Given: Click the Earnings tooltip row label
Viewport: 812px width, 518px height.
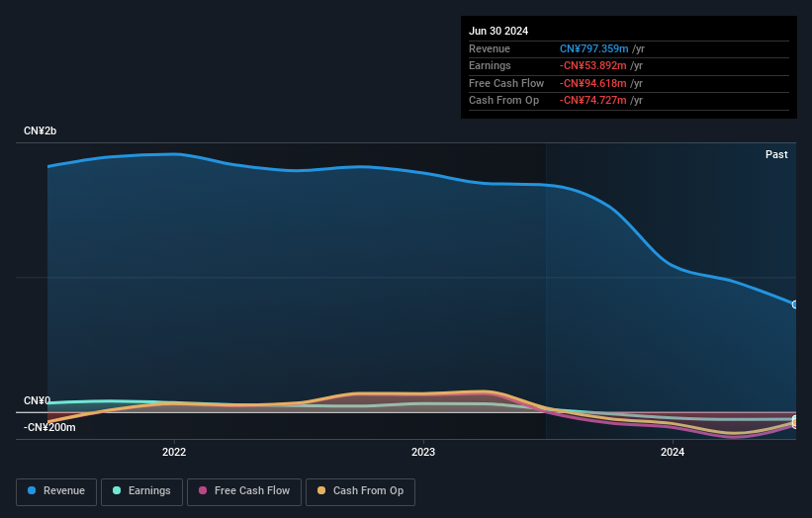Looking at the screenshot, I should 490,65.
